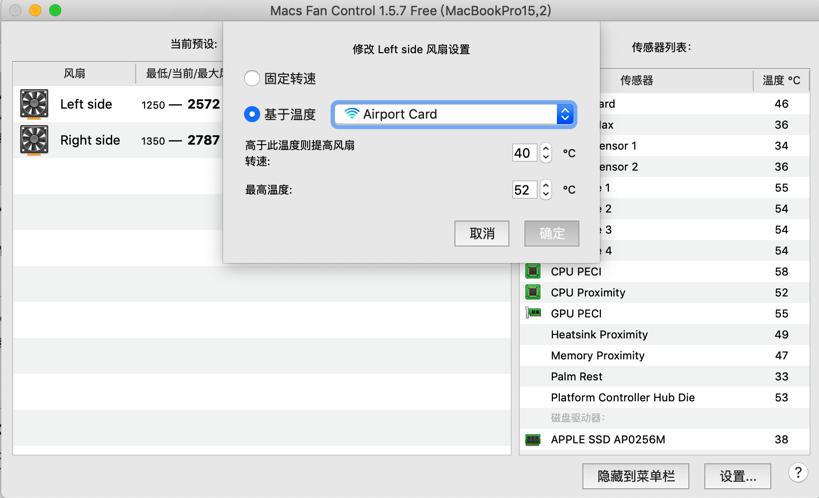Click the 当前预设 label
The height and width of the screenshot is (498, 819).
click(194, 44)
